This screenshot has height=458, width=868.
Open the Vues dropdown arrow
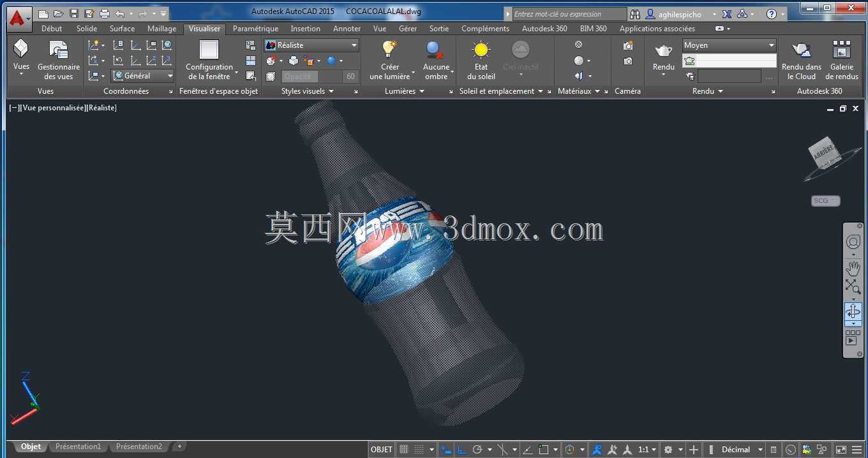21,75
